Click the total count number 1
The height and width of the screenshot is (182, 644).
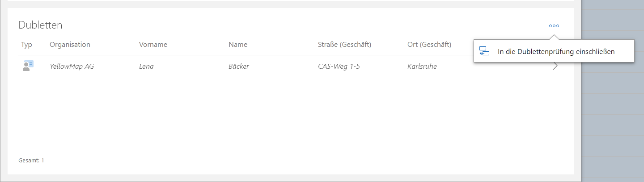(x=43, y=160)
